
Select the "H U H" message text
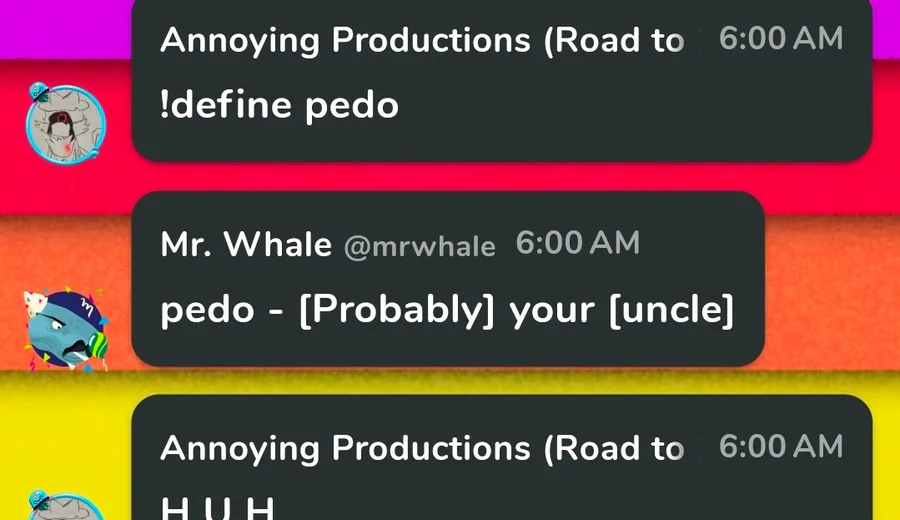217,509
